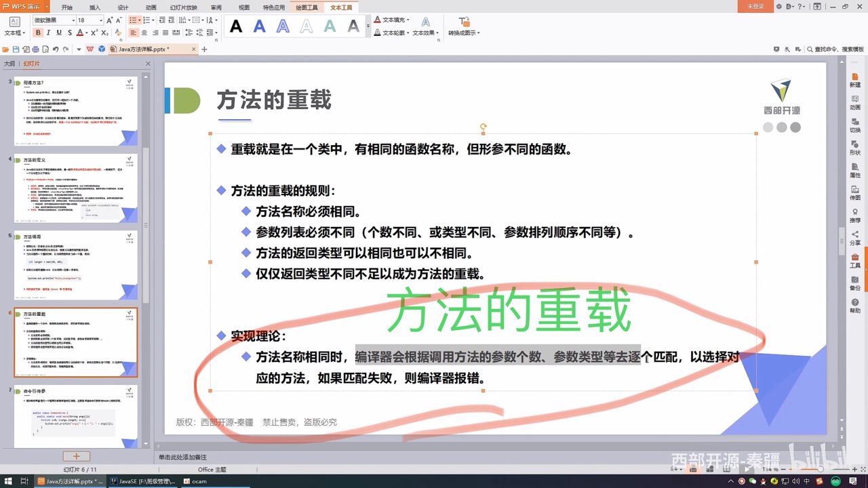The height and width of the screenshot is (488, 868).
Task: Click the 备份 (Backup) icon in right sidebar
Action: 856,284
